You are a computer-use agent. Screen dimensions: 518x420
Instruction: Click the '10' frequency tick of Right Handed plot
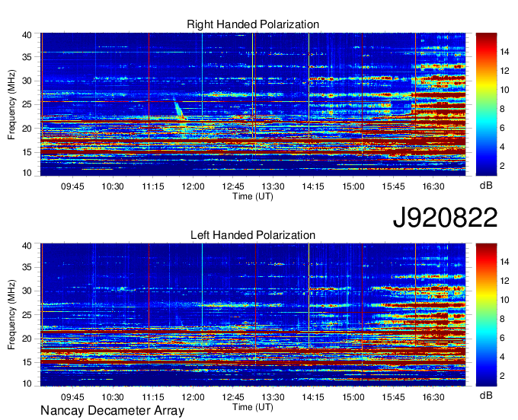pos(27,173)
